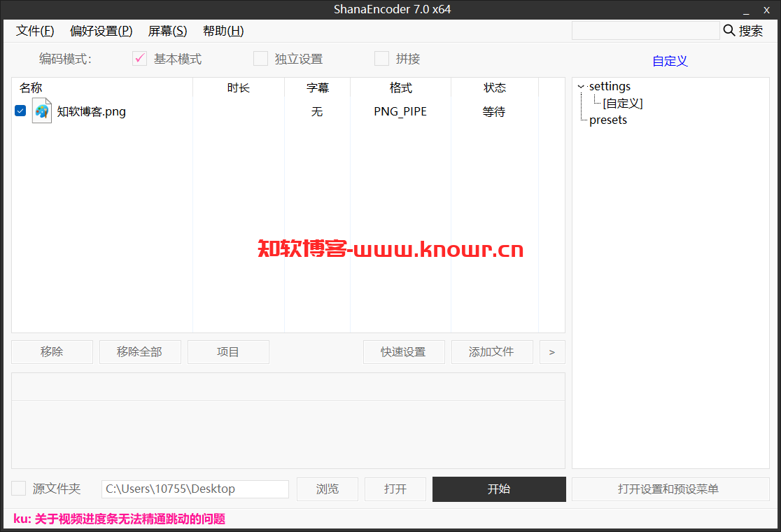Click the 移除全部 button
Viewport: 781px width, 532px height.
140,352
